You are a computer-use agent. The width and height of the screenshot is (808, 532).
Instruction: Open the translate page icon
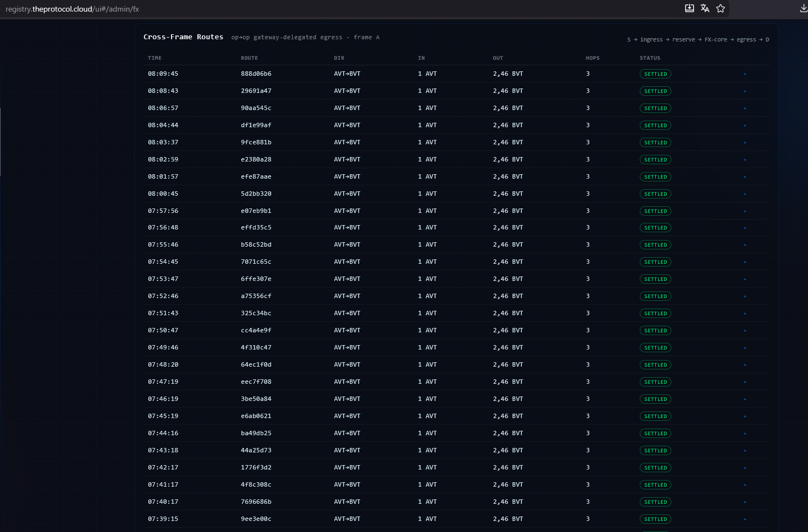click(x=705, y=8)
